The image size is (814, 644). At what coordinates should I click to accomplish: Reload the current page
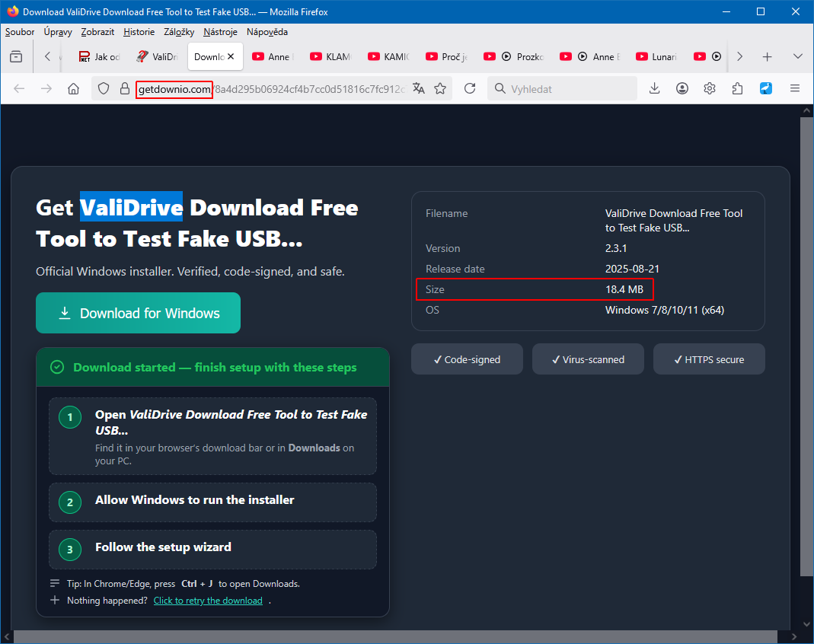pyautogui.click(x=470, y=89)
